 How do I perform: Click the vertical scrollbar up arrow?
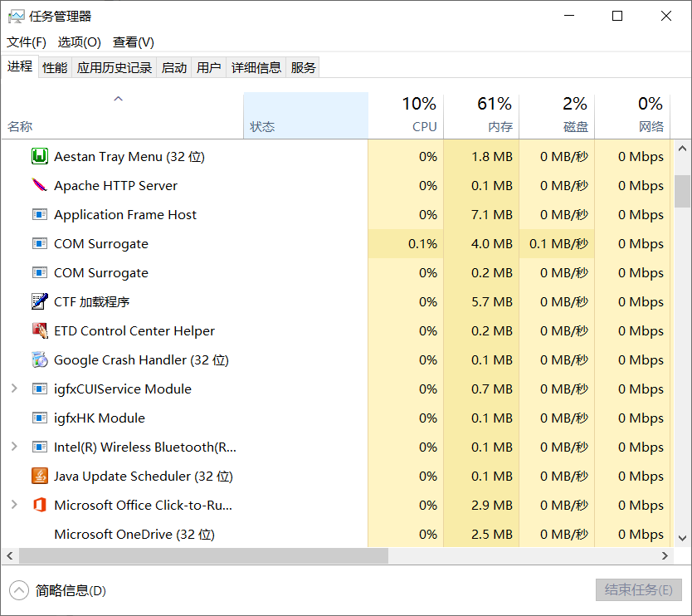(x=682, y=149)
